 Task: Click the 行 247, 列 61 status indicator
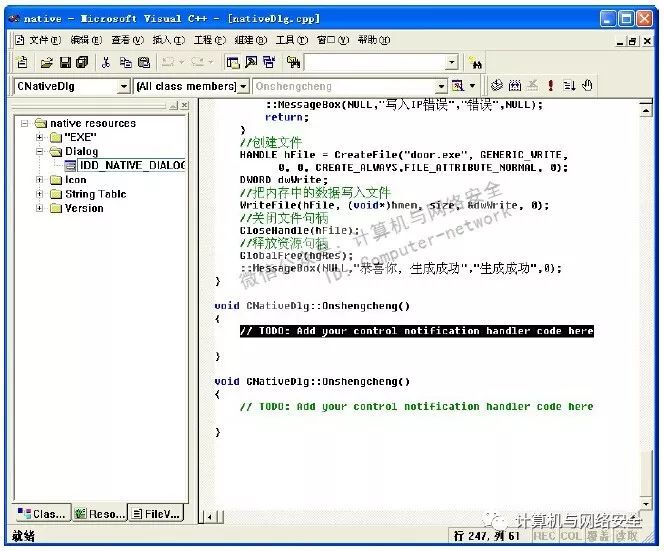tap(487, 536)
